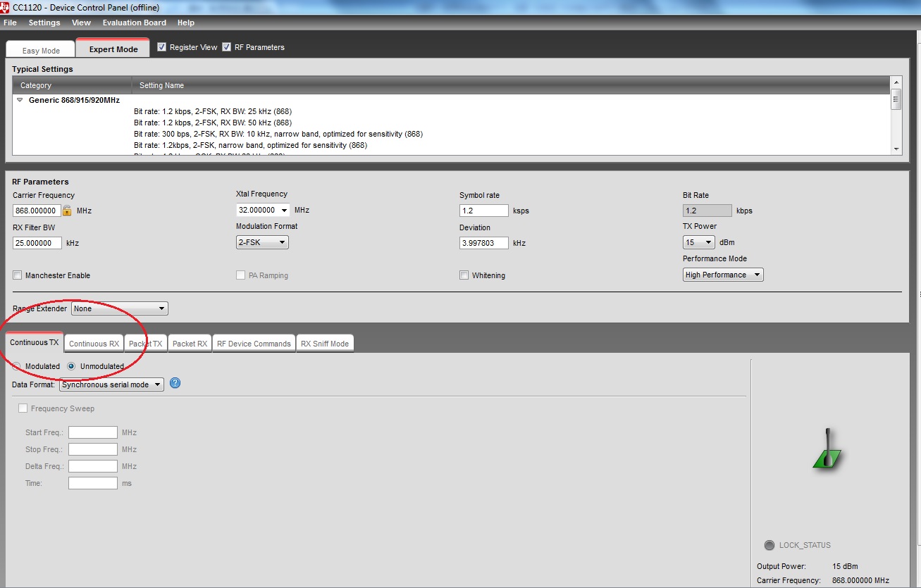Click the Texas Instruments logo in title bar
921x588 pixels.
6,7
